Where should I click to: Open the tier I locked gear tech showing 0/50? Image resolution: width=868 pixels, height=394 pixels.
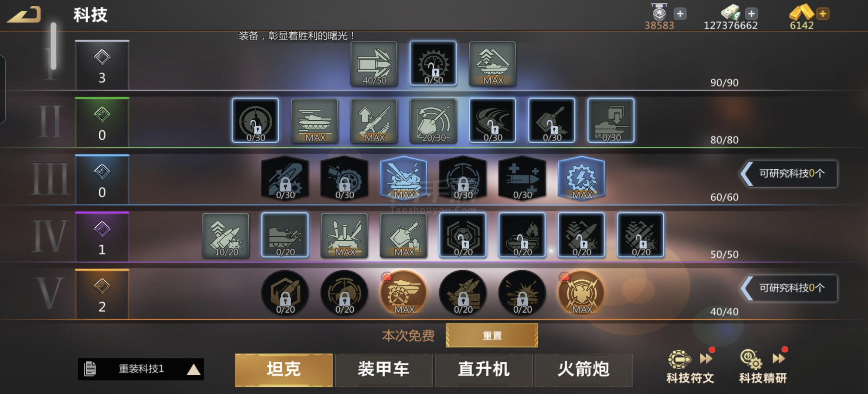coord(433,63)
